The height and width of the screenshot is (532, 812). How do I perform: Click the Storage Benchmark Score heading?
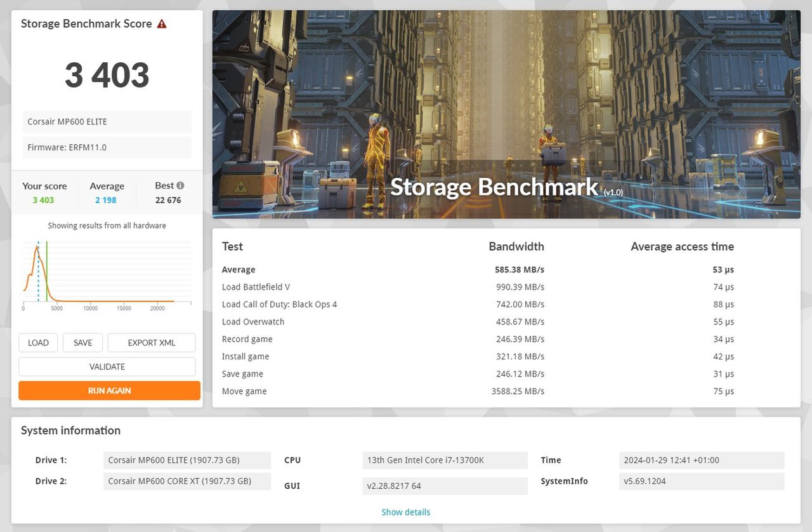tap(86, 23)
